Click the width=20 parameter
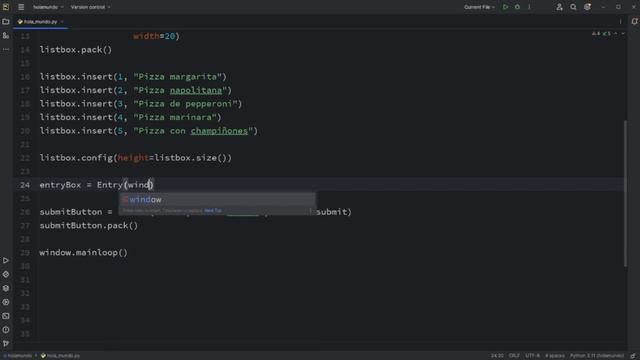This screenshot has width=640, height=360. (x=154, y=36)
